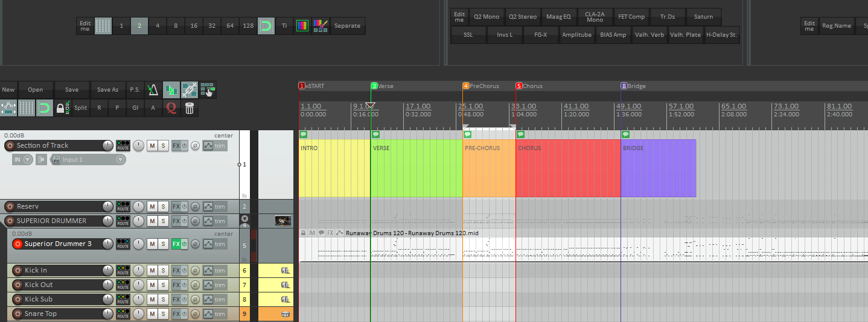Click envelope icon on Snare Top track
The width and height of the screenshot is (868, 322).
(207, 314)
